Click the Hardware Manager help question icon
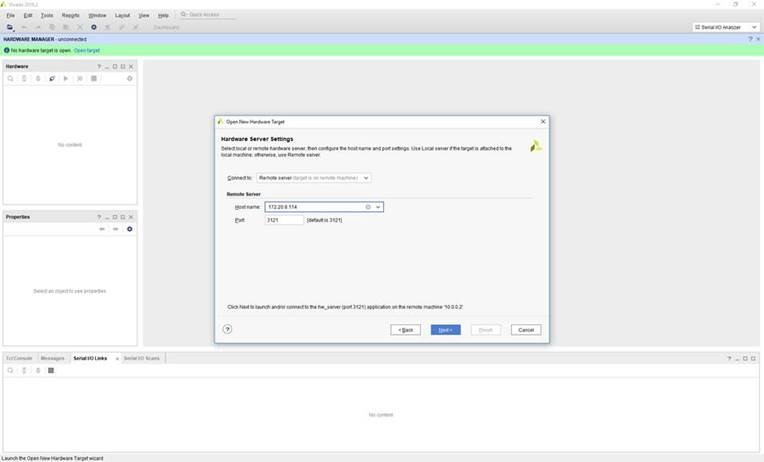This screenshot has height=462, width=764. pos(750,39)
